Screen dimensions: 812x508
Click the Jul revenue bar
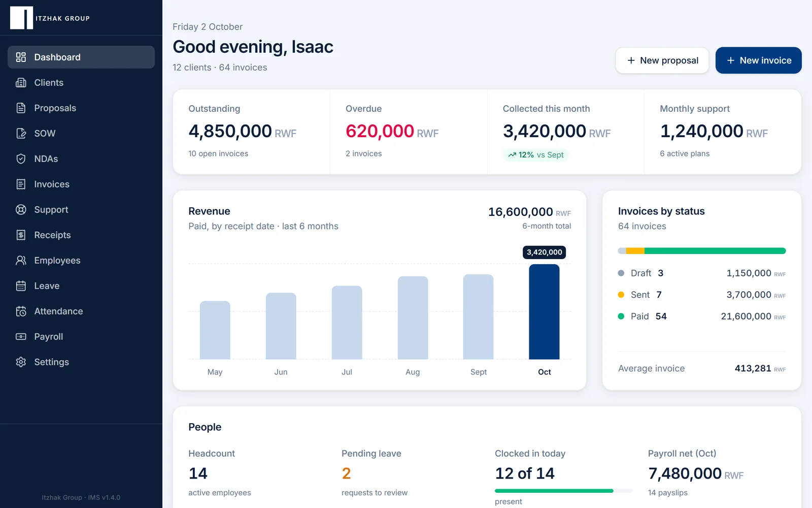pyautogui.click(x=347, y=323)
